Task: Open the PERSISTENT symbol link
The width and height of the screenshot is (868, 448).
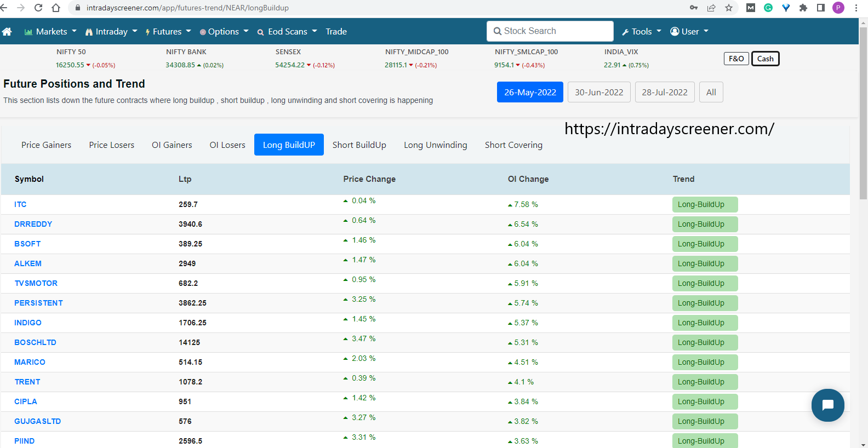Action: [39, 303]
